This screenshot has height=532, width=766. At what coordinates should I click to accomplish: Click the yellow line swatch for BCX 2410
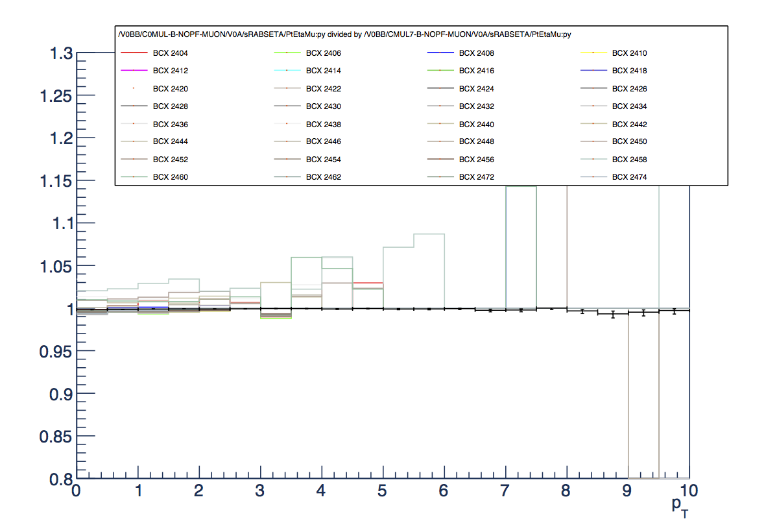coord(593,53)
